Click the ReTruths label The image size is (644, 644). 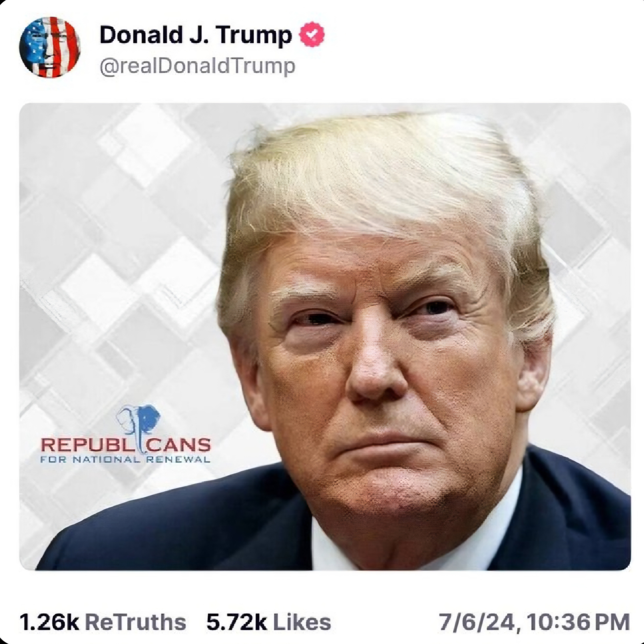136,622
